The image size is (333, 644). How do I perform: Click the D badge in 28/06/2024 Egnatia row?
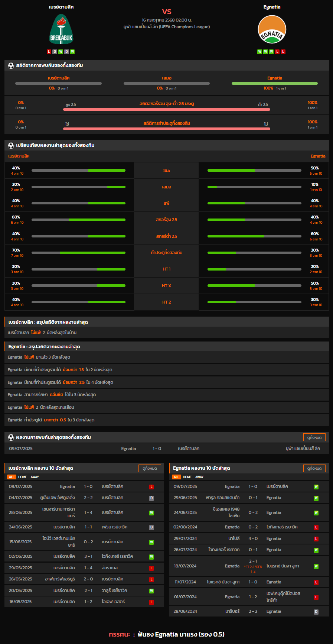click(x=316, y=612)
